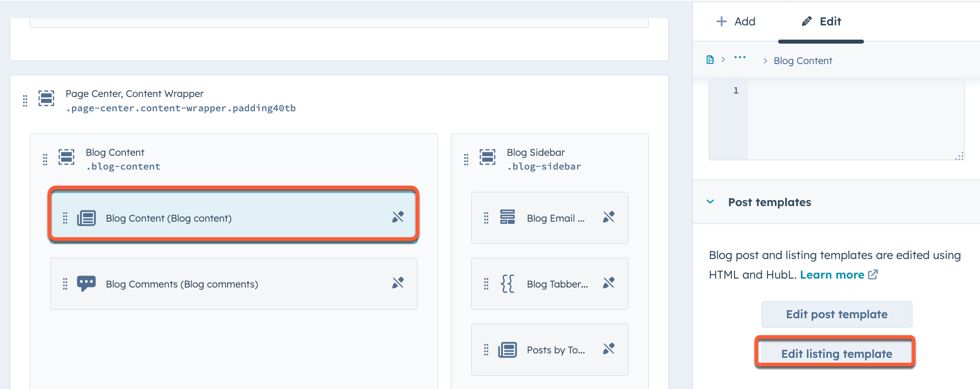Collapse the Post templates section
The image size is (980, 389).
710,202
